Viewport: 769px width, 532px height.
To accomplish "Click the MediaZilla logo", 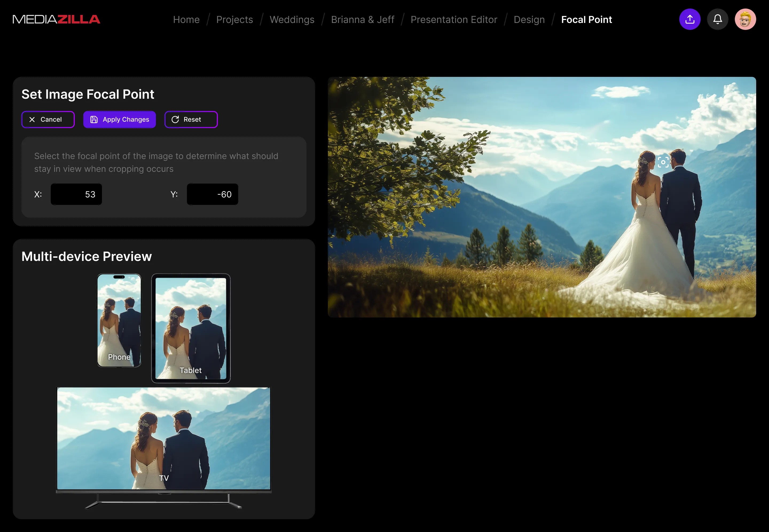I will click(x=56, y=19).
